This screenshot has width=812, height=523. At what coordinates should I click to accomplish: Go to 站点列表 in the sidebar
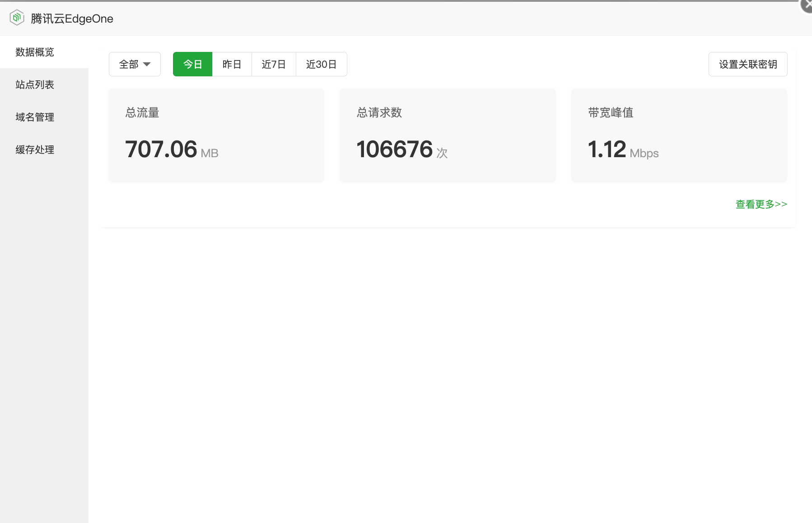(35, 85)
